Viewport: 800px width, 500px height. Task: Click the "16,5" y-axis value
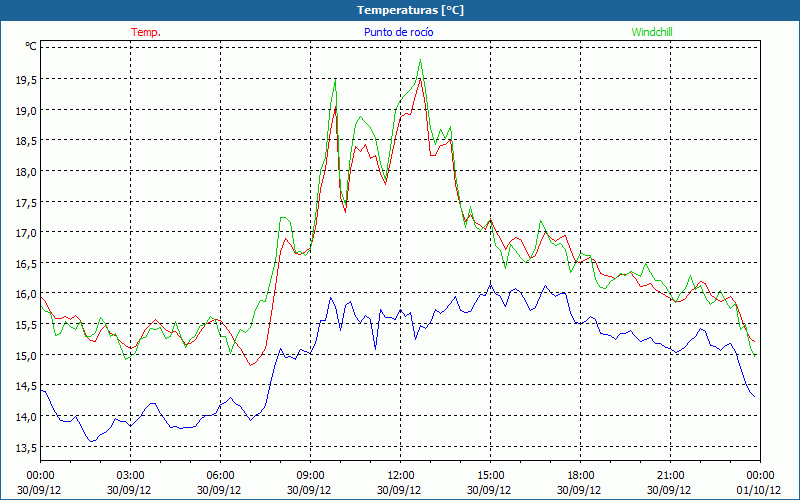click(26, 263)
